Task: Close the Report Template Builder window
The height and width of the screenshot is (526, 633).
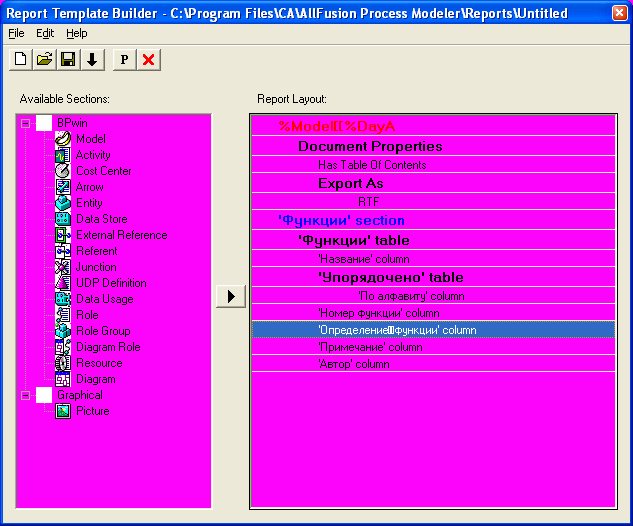Action: [x=619, y=13]
